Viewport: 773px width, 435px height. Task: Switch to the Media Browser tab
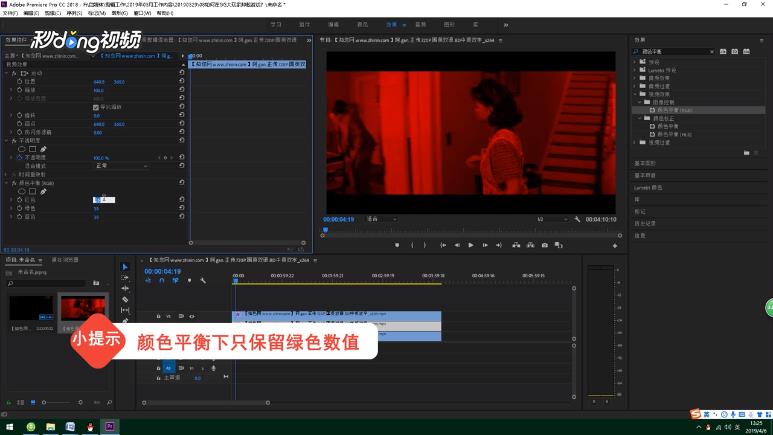pyautogui.click(x=65, y=260)
